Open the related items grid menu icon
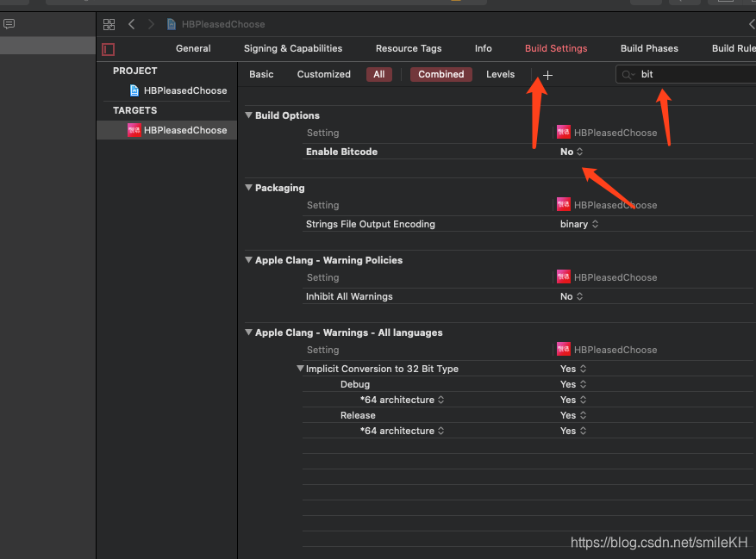 tap(109, 24)
